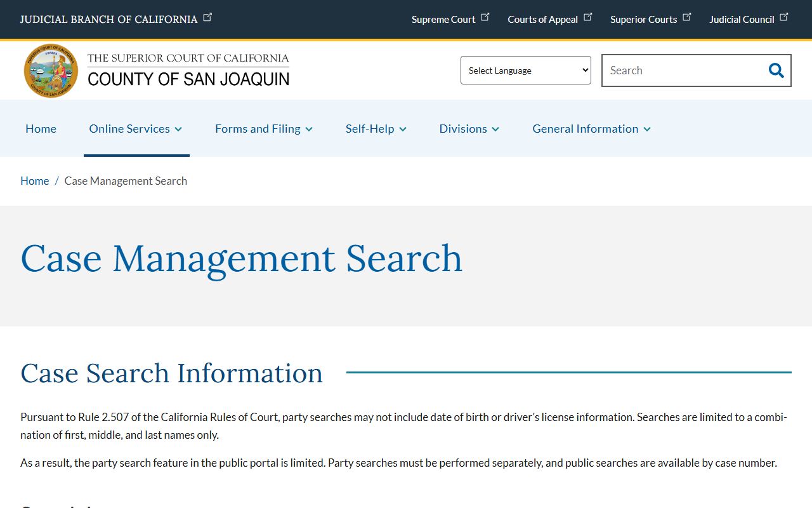Image resolution: width=812 pixels, height=508 pixels.
Task: Expand the Divisions menu
Action: [x=469, y=129]
